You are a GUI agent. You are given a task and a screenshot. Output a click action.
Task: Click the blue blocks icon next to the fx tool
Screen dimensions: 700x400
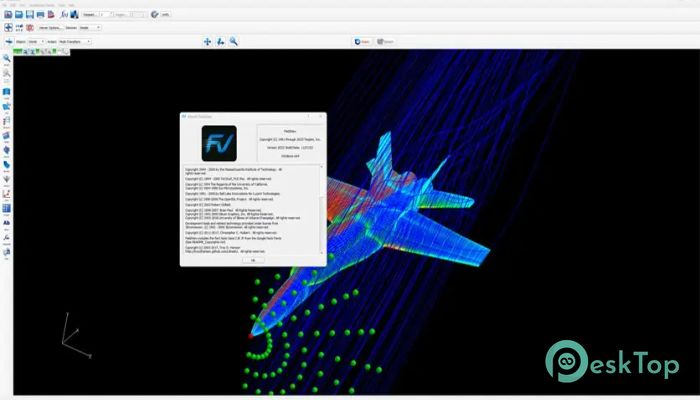74,15
